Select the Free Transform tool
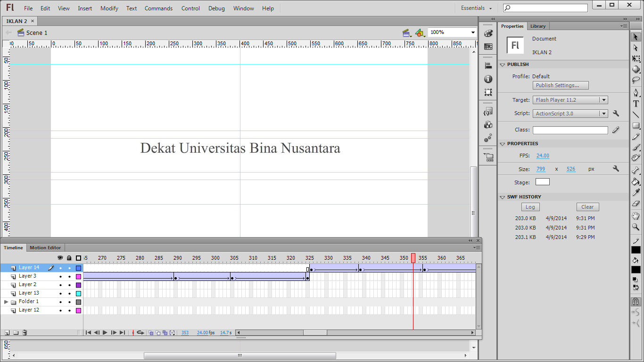The height and width of the screenshot is (362, 644). click(636, 59)
